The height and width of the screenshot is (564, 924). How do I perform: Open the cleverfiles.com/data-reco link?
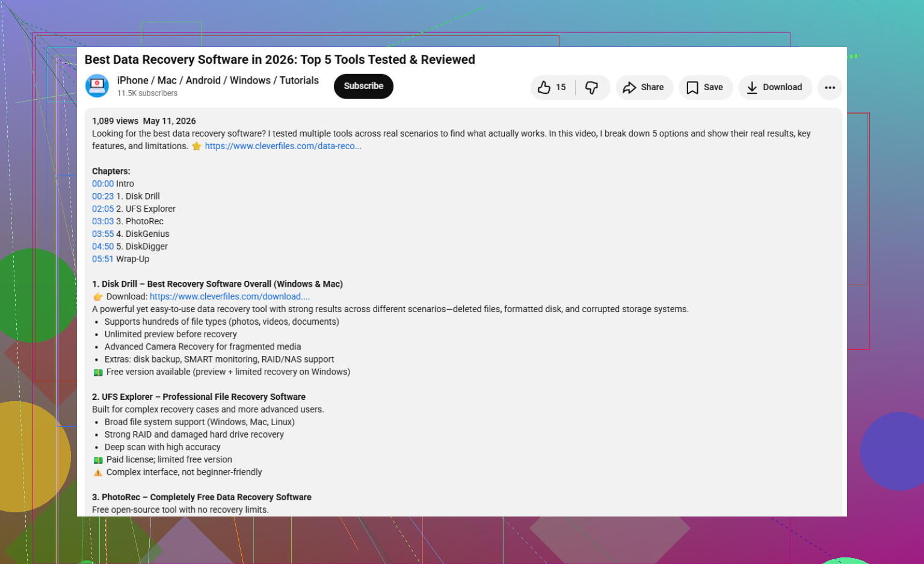tap(283, 146)
